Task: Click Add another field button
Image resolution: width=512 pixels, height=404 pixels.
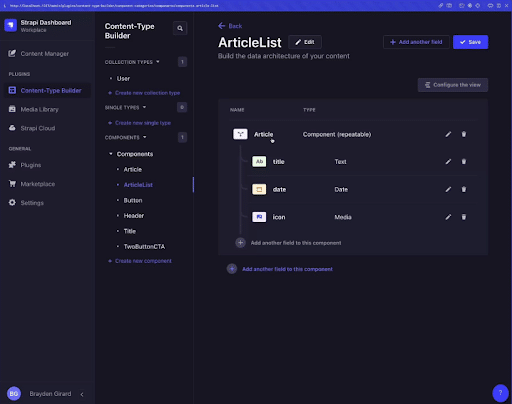Action: pyautogui.click(x=416, y=42)
